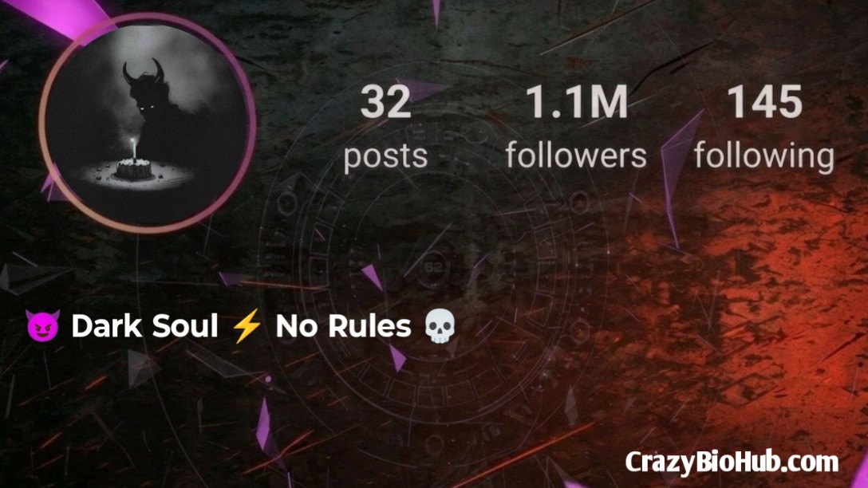Image resolution: width=868 pixels, height=488 pixels.
Task: Click the purple ribbon at top-left corner
Action: (x=61, y=17)
